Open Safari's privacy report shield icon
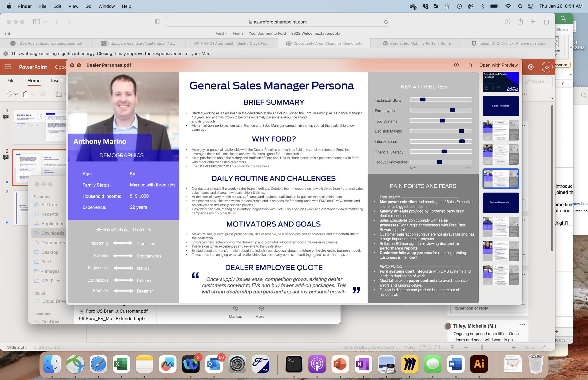The image size is (588, 380). (157, 22)
